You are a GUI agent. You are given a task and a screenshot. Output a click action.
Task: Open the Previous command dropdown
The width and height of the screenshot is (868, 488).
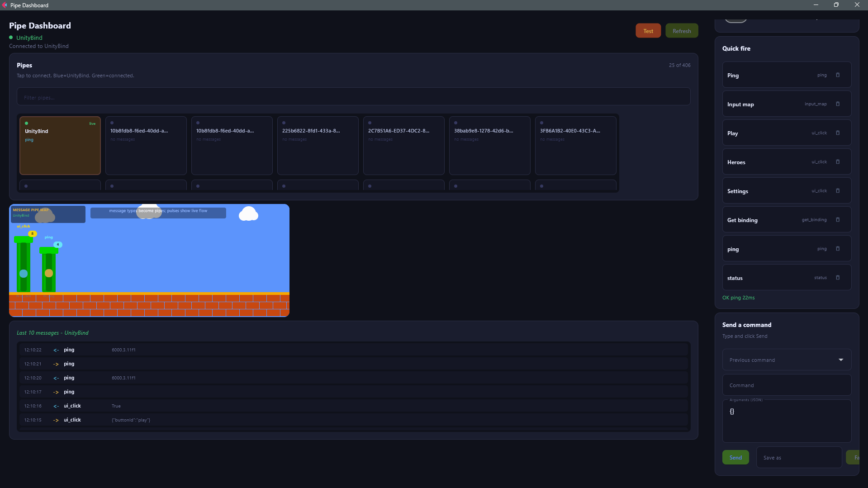click(x=787, y=360)
